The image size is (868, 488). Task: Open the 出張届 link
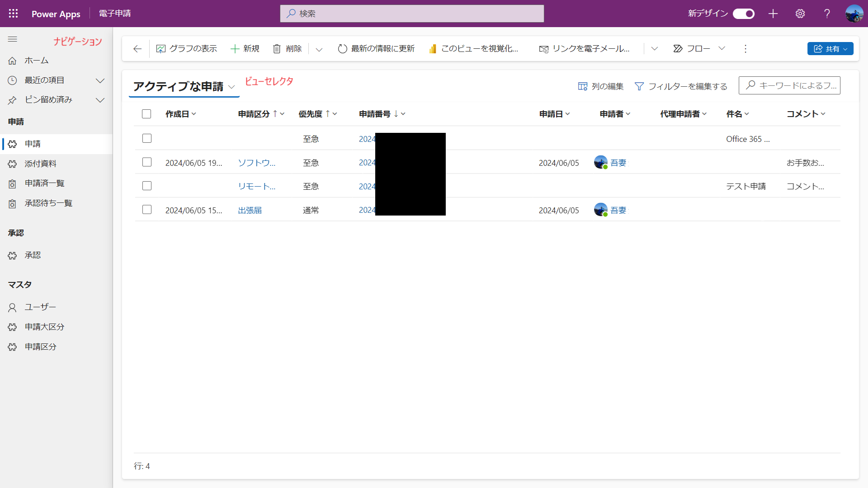(x=250, y=210)
